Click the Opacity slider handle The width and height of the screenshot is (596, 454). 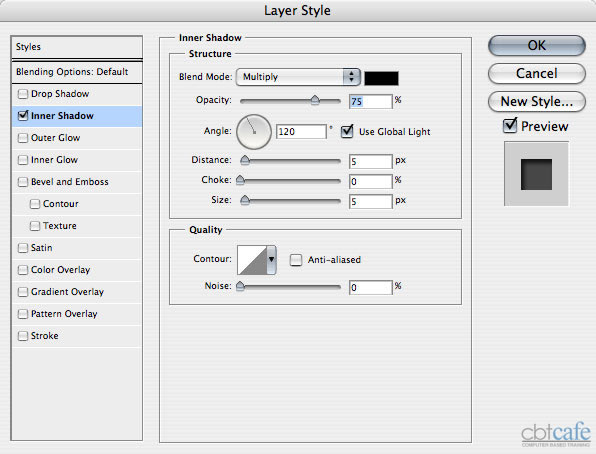315,100
